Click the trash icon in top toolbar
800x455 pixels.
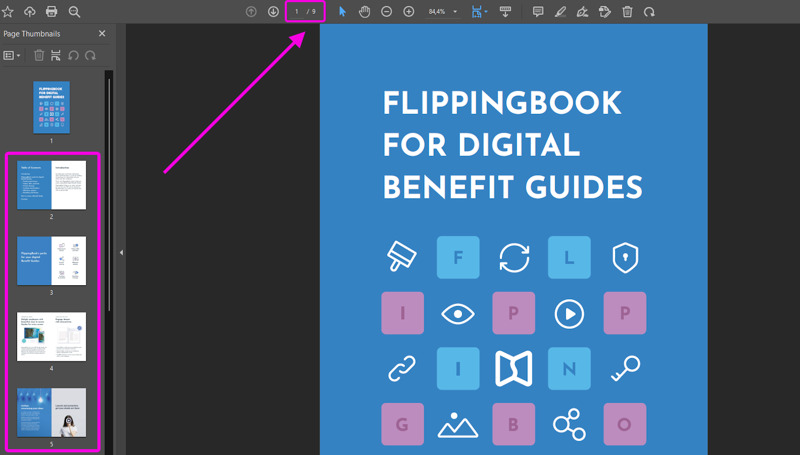click(627, 12)
